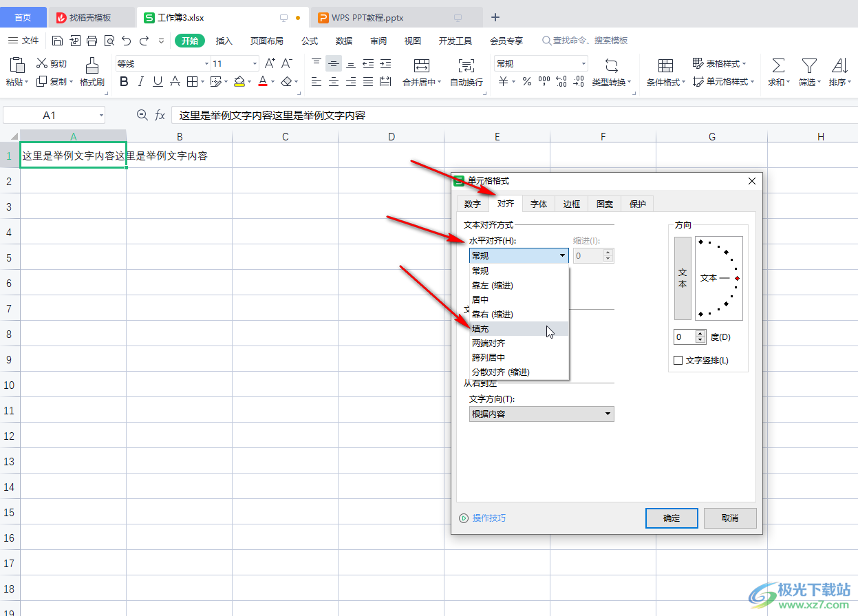Select 居中 in alignment list
Image resolution: width=858 pixels, height=616 pixels.
[x=519, y=300]
